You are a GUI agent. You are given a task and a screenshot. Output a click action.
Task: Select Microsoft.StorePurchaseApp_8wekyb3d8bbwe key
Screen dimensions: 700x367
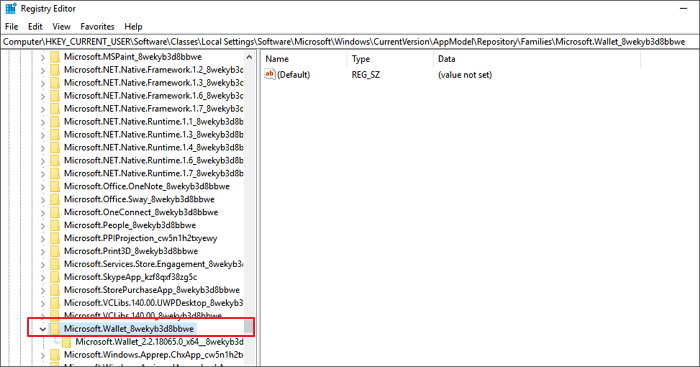click(x=151, y=290)
